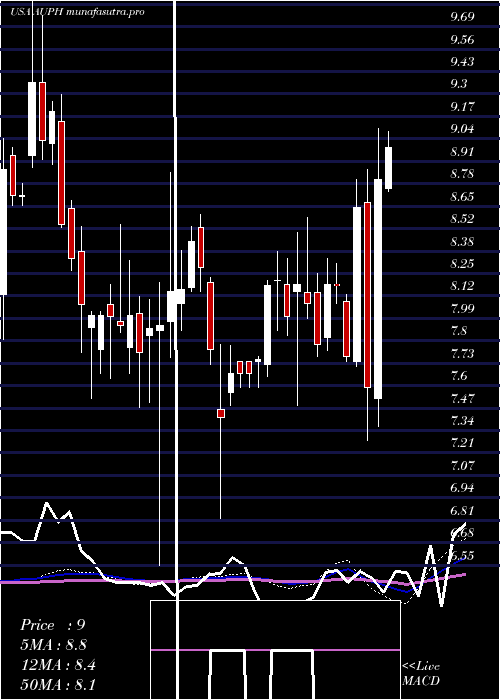The image size is (500, 700).
Task: Click the 9.17 price axis label
Action: click(x=462, y=107)
